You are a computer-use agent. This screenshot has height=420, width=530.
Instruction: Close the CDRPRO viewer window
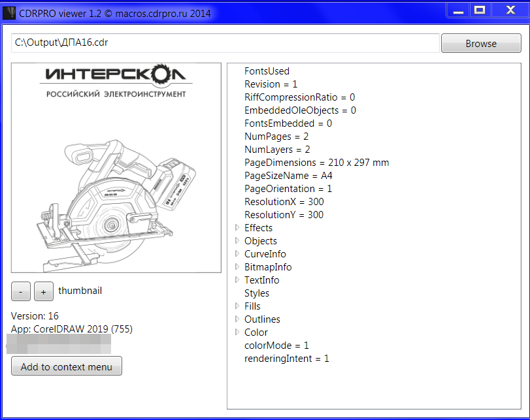pyautogui.click(x=510, y=10)
